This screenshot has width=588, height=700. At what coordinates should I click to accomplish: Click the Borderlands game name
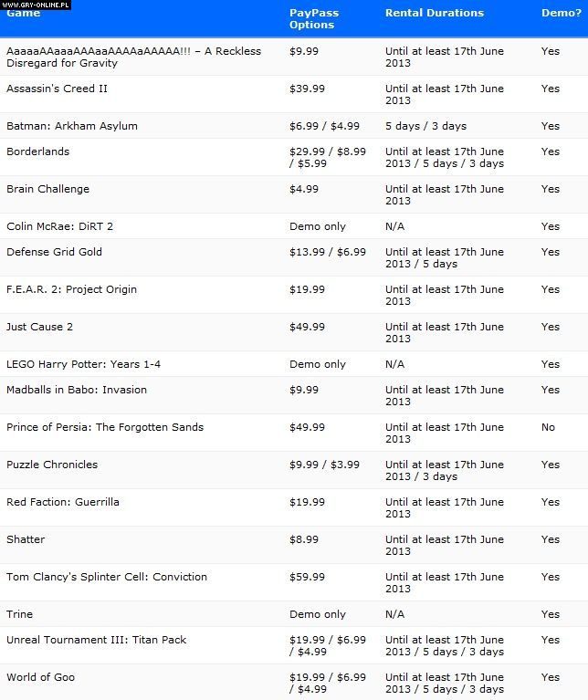point(37,151)
